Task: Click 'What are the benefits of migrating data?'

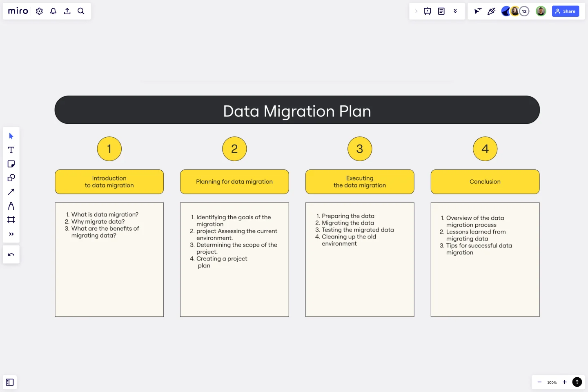Action: point(105,232)
